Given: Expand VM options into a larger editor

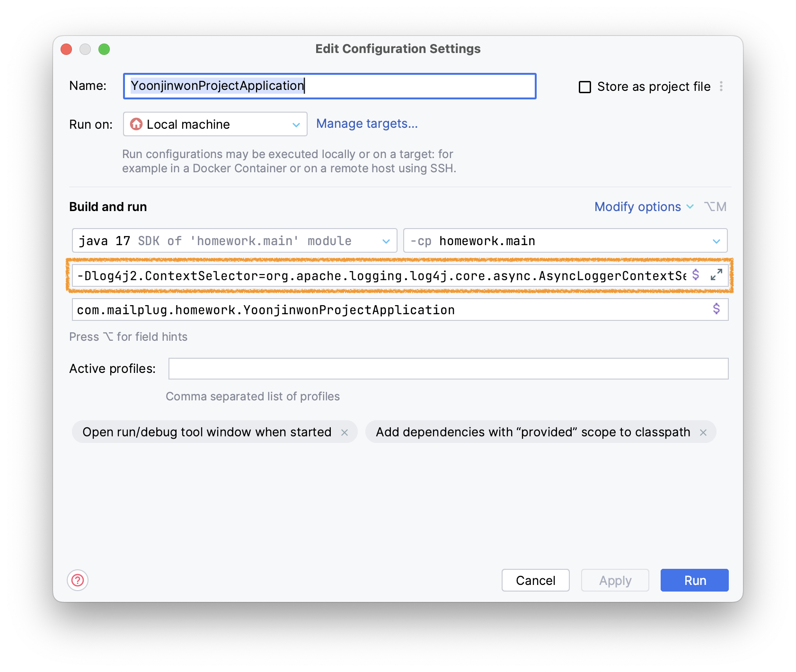Looking at the screenshot, I should tap(716, 275).
